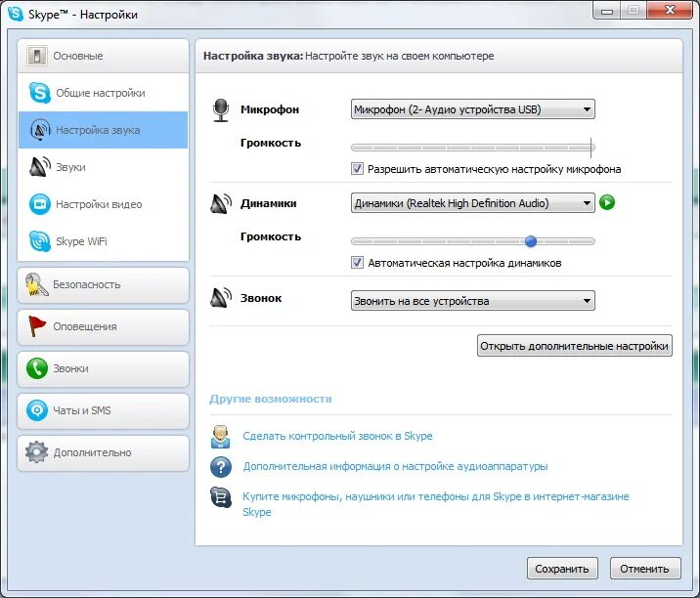Open the Динамики device dropdown

(473, 203)
